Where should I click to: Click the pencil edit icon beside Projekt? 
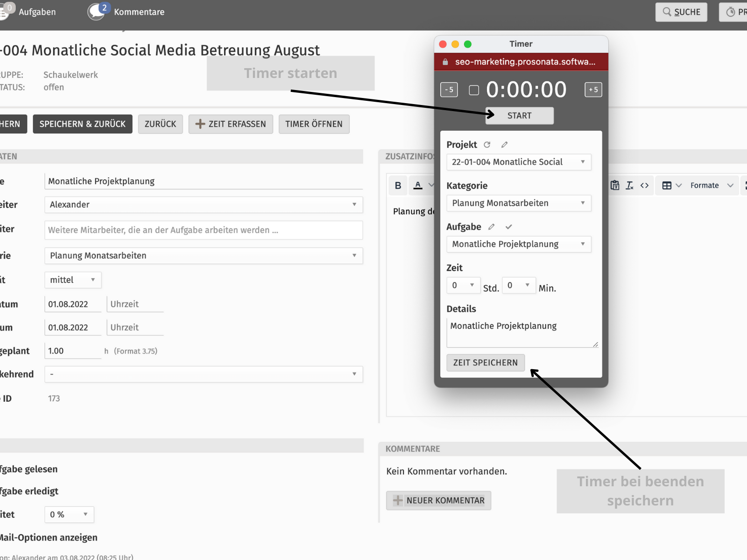[504, 145]
